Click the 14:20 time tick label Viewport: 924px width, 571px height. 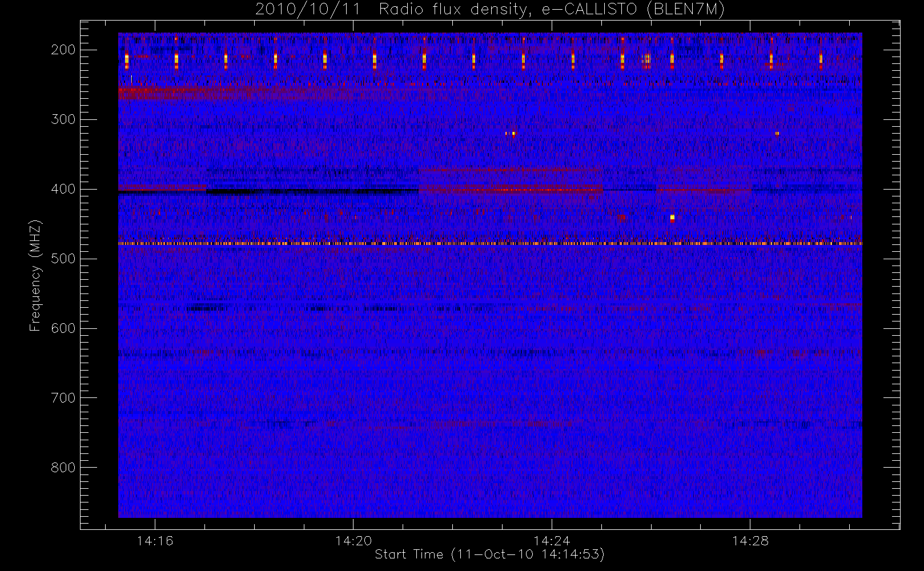point(353,541)
